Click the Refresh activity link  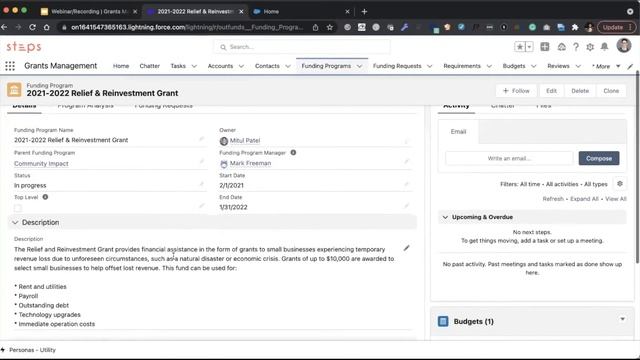[x=553, y=199]
